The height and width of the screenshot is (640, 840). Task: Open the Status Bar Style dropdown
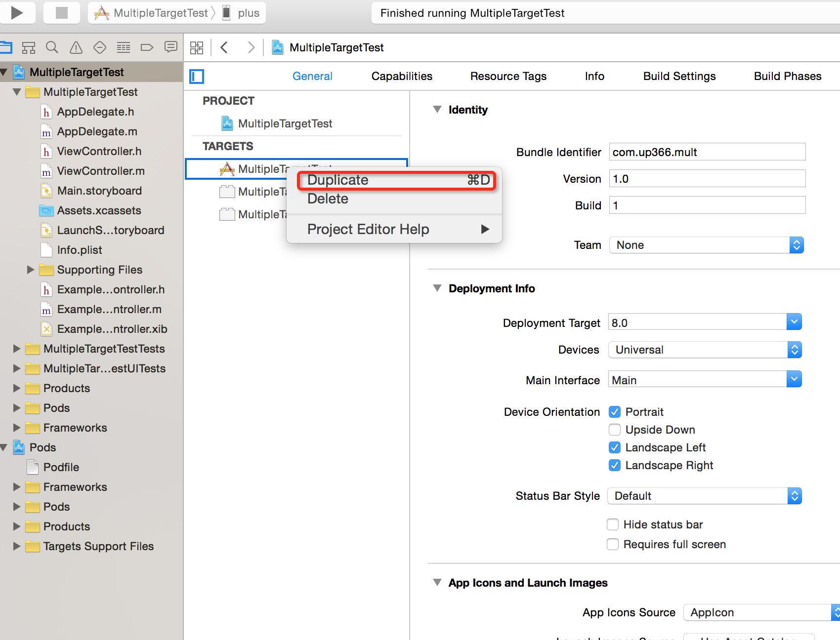pyautogui.click(x=705, y=496)
